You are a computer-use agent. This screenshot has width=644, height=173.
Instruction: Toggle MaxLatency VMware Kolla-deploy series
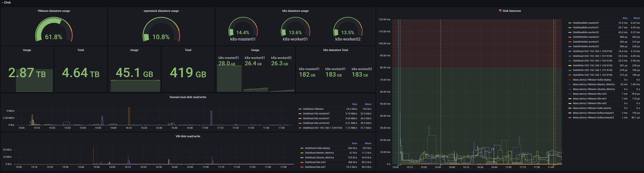592,80
